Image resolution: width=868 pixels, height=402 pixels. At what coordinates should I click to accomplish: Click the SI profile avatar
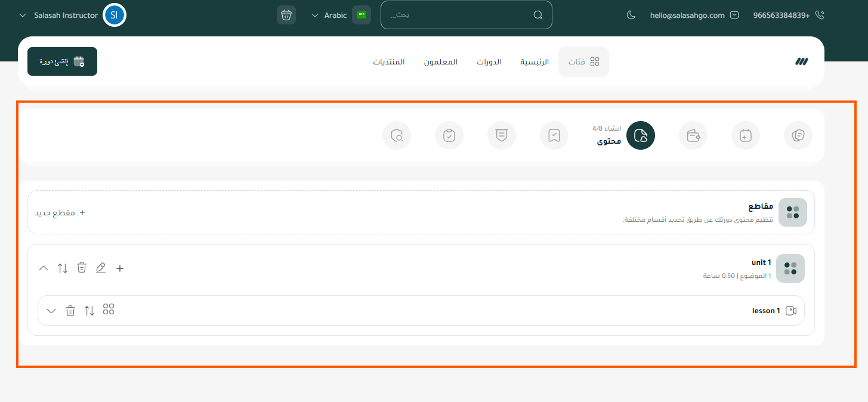pyautogui.click(x=114, y=15)
